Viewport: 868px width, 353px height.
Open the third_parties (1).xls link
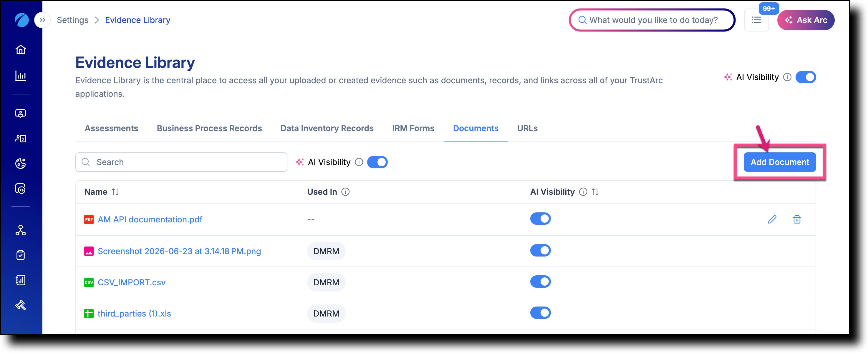[135, 314]
